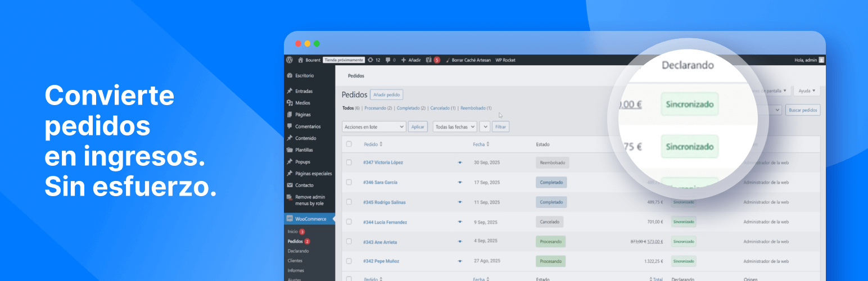Filter orders by Procesando (2)
The width and height of the screenshot is (868, 281).
coord(378,108)
